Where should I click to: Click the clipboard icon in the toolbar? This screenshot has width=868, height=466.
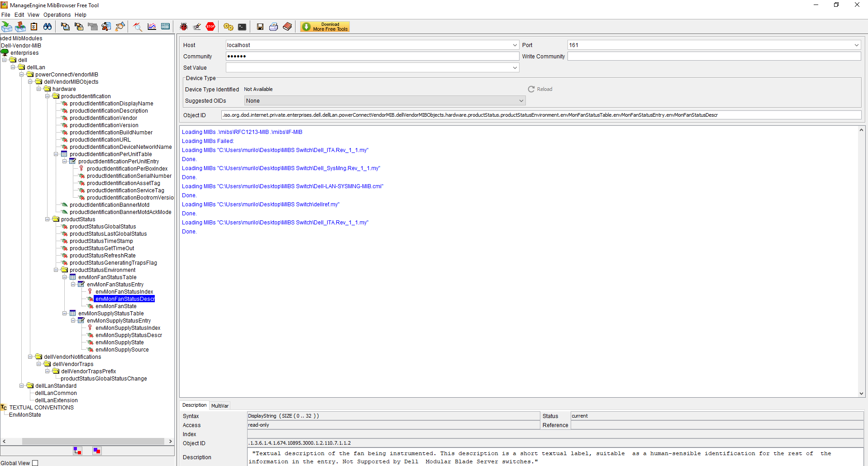[x=34, y=27]
